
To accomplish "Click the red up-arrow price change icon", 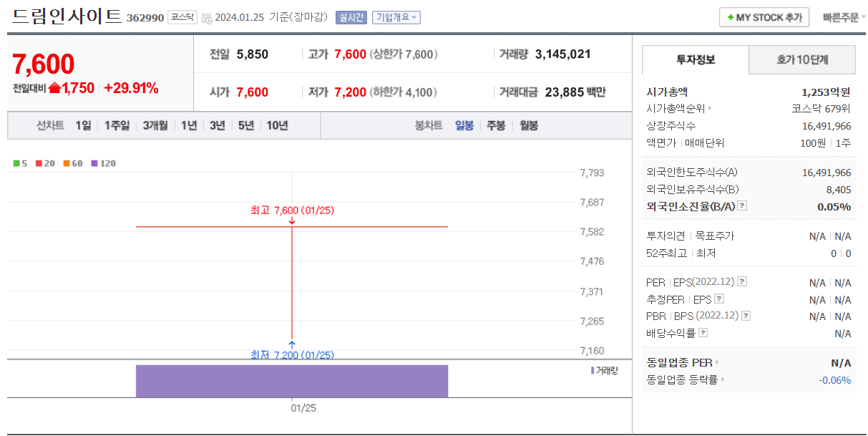I will pyautogui.click(x=54, y=88).
